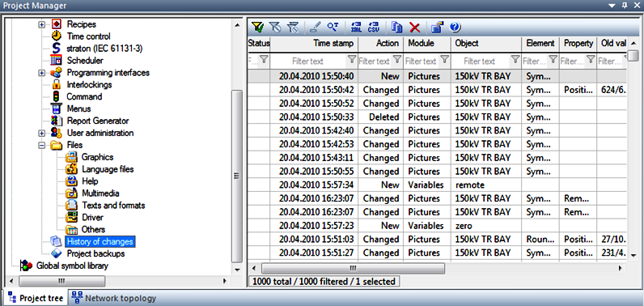Screen dimensions: 644x306
Task: Select the Others tree item
Action: click(x=93, y=230)
